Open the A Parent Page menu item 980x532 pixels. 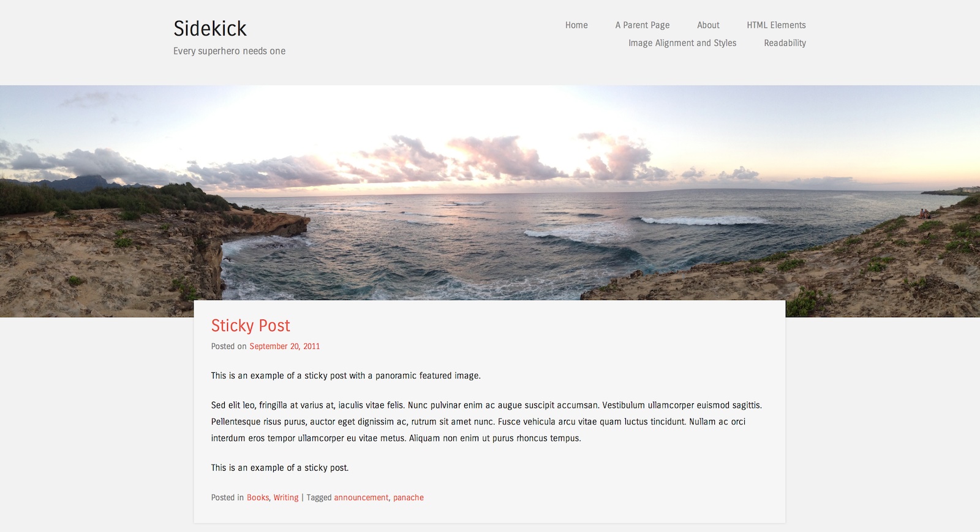[643, 25]
